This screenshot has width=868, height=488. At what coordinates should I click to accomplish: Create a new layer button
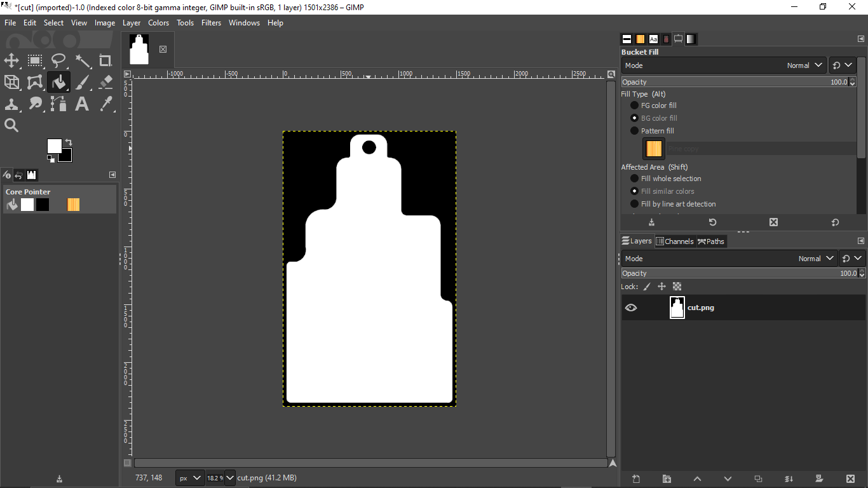click(x=636, y=478)
